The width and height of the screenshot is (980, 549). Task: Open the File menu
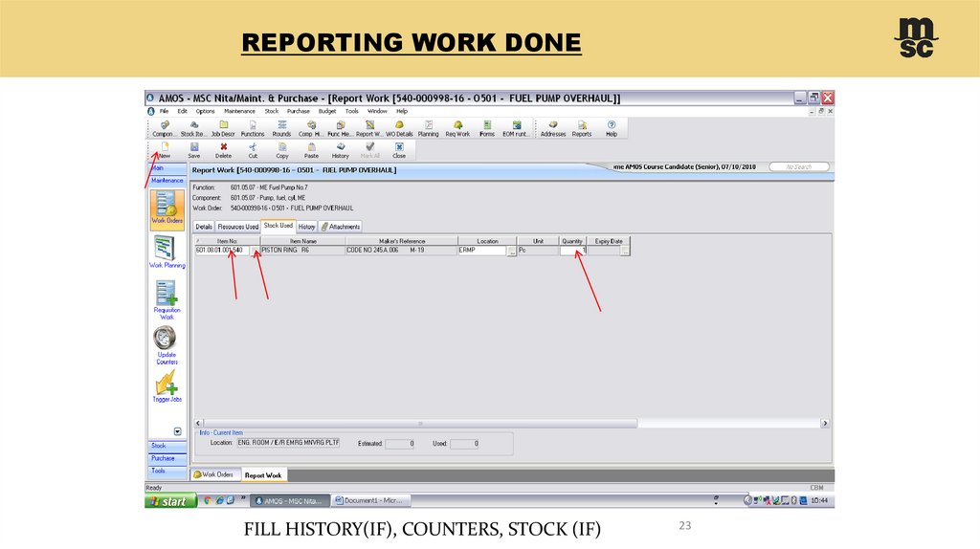click(x=164, y=111)
